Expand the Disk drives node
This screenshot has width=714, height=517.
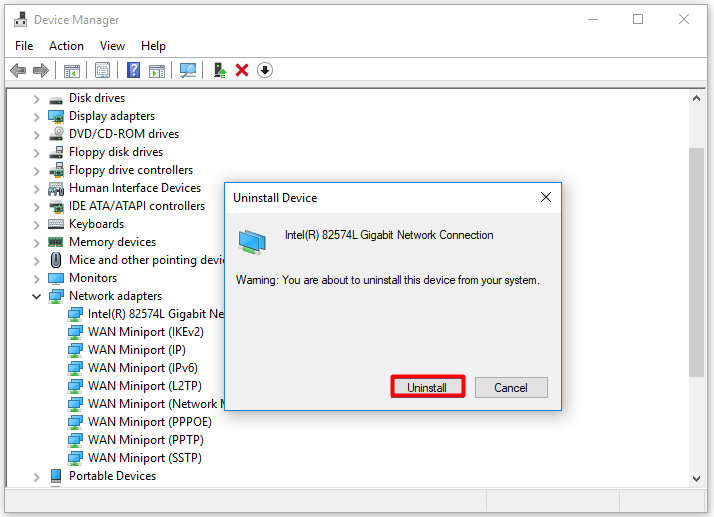coord(36,99)
